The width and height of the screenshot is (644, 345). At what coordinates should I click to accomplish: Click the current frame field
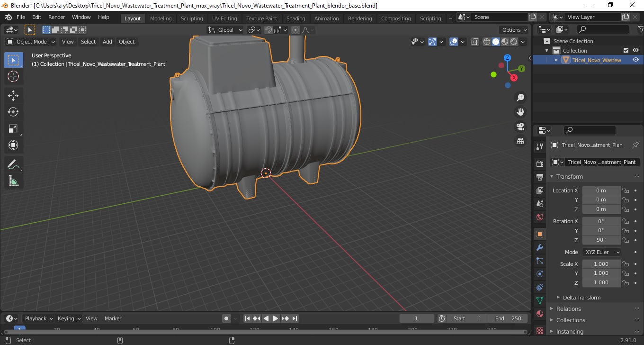click(x=417, y=318)
